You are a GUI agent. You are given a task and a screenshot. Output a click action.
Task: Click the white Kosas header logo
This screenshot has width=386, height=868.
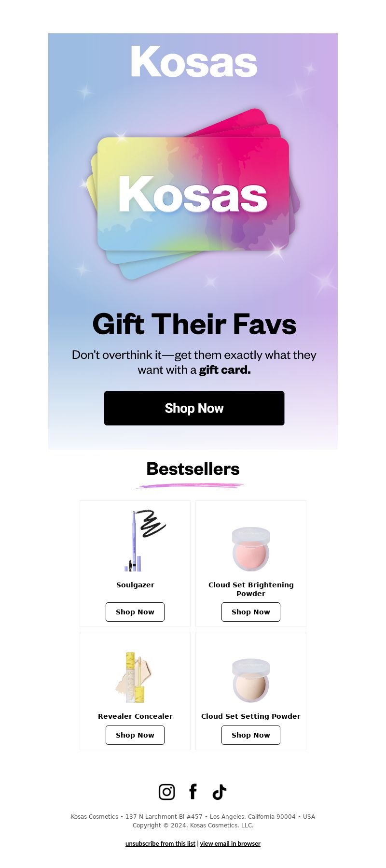click(193, 61)
